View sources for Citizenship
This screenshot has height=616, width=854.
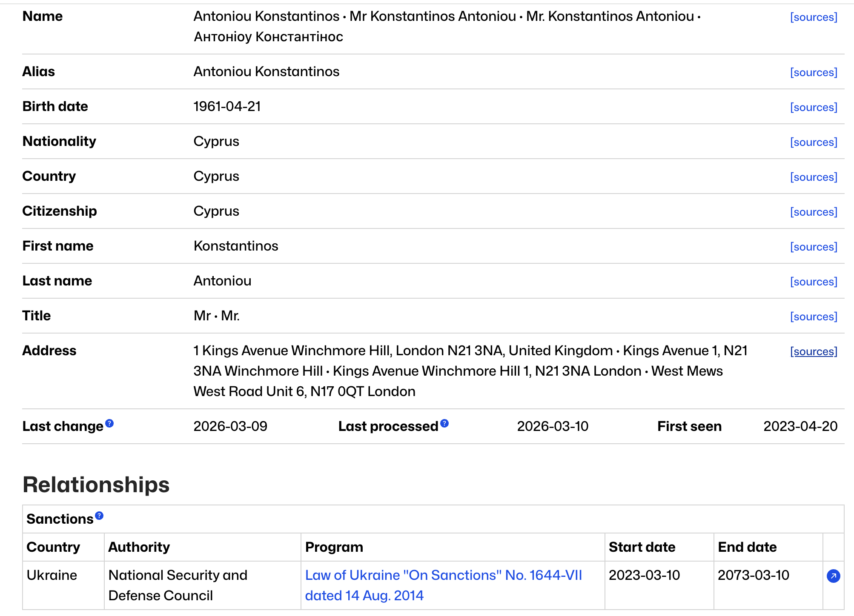[813, 212]
